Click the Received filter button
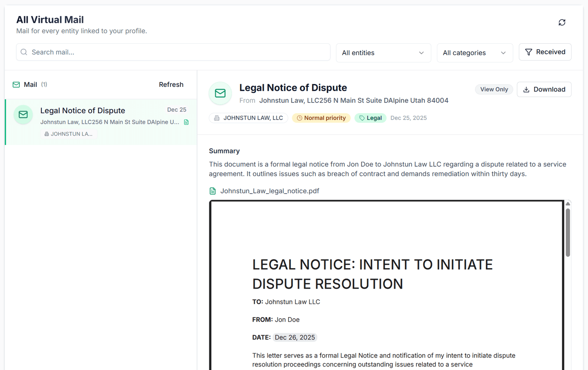The width and height of the screenshot is (588, 370). pyautogui.click(x=545, y=52)
